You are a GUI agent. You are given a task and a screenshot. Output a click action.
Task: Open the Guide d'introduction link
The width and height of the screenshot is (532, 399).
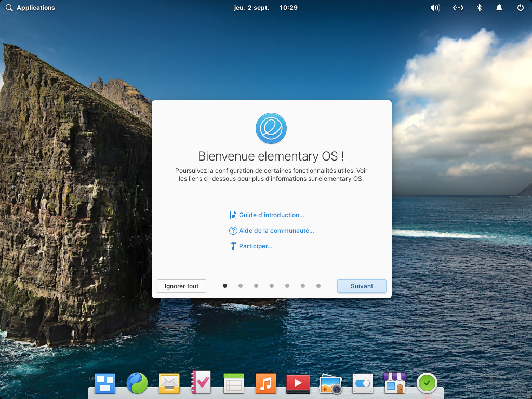point(271,215)
